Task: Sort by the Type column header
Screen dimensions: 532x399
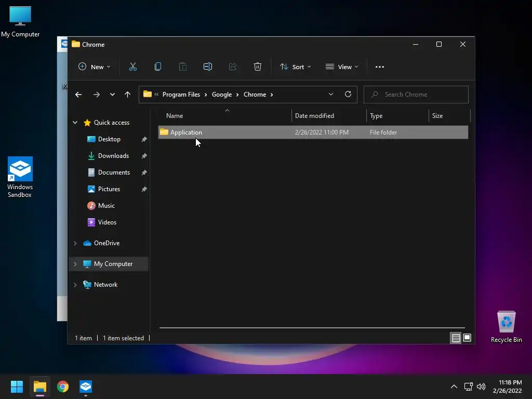Action: (x=397, y=116)
